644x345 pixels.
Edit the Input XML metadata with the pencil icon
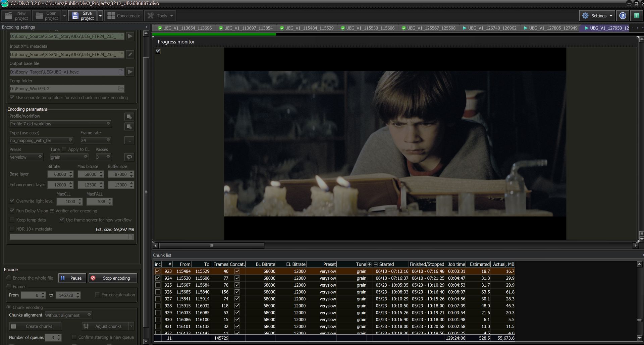130,54
